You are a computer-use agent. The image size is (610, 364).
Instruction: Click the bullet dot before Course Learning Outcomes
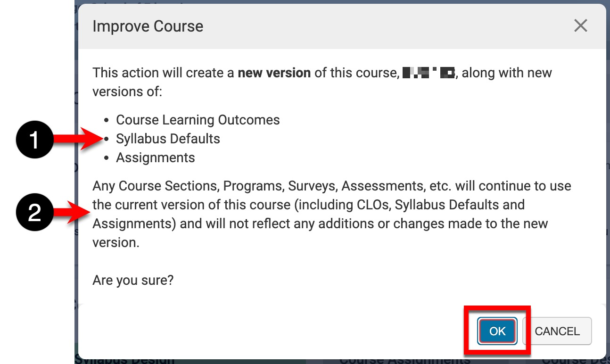point(106,120)
